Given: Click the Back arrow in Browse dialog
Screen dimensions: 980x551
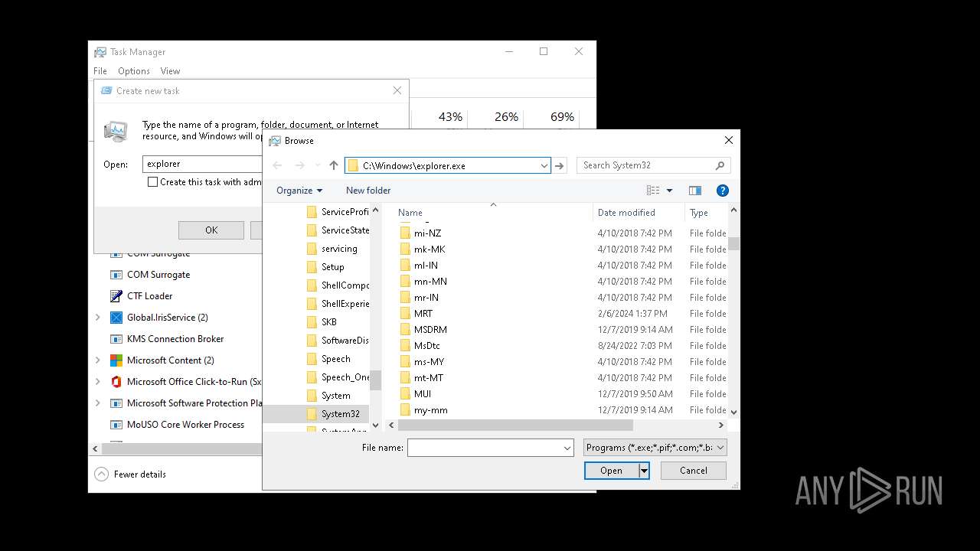Looking at the screenshot, I should [277, 165].
